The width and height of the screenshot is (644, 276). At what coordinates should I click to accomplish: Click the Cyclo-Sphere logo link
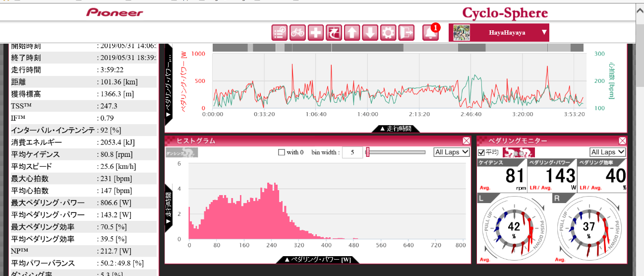tap(505, 12)
